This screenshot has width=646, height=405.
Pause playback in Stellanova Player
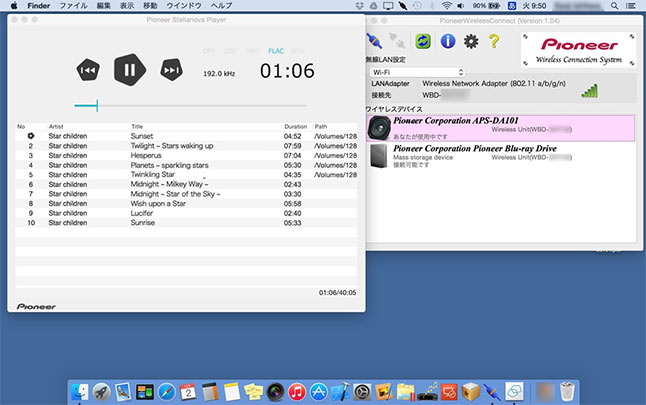(x=130, y=70)
